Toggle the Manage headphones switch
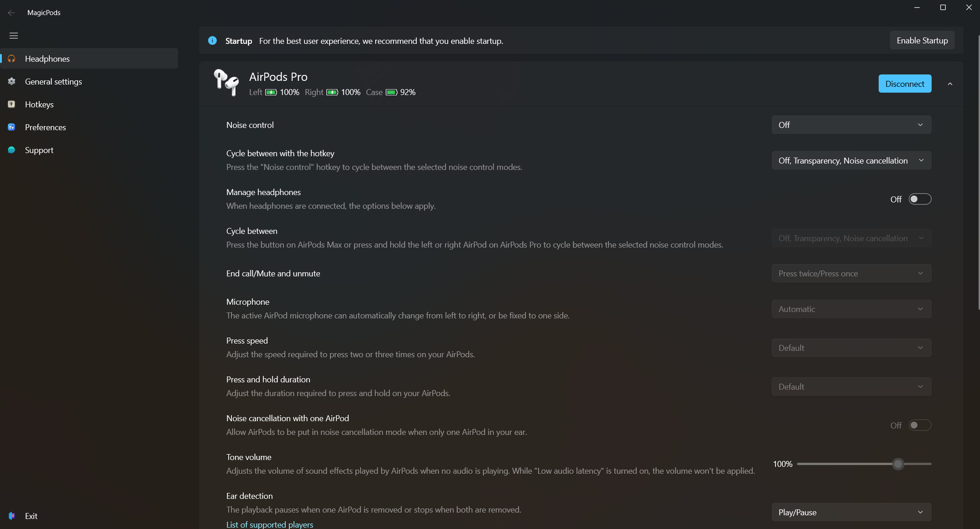Image resolution: width=980 pixels, height=529 pixels. (919, 199)
